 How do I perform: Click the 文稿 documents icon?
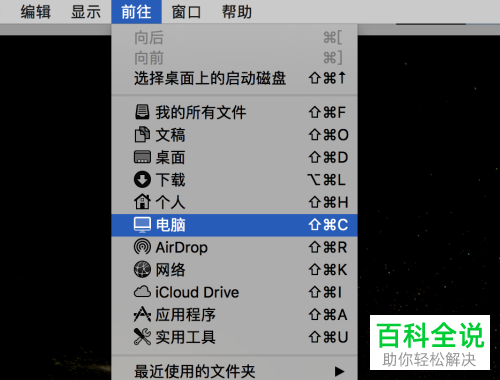pyautogui.click(x=142, y=135)
